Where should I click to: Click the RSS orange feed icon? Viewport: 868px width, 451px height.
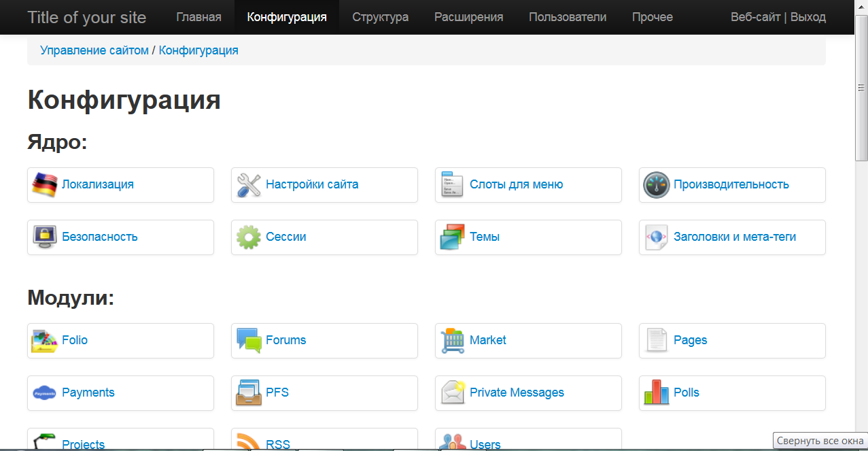(249, 441)
